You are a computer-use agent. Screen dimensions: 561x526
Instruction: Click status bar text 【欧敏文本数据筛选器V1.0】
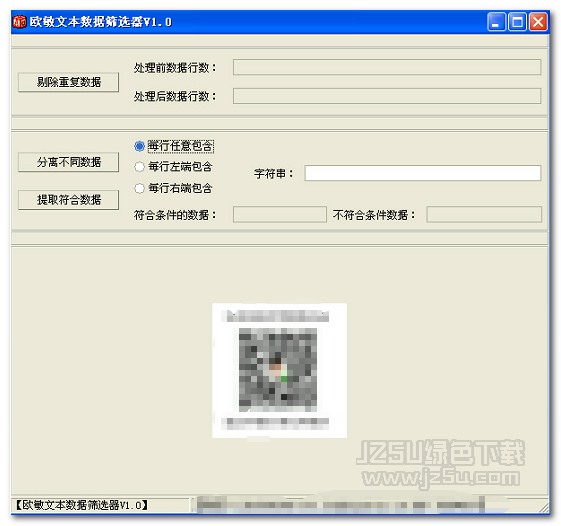coord(81,505)
